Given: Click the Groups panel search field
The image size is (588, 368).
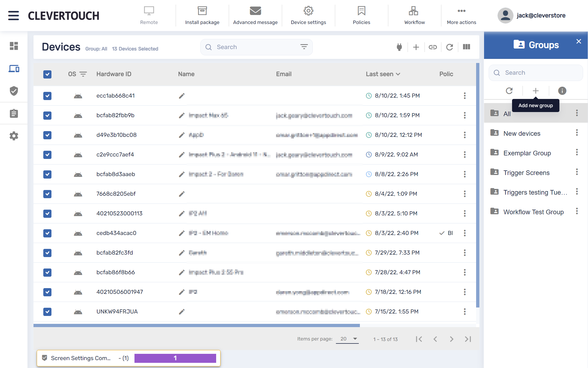Looking at the screenshot, I should pos(536,73).
